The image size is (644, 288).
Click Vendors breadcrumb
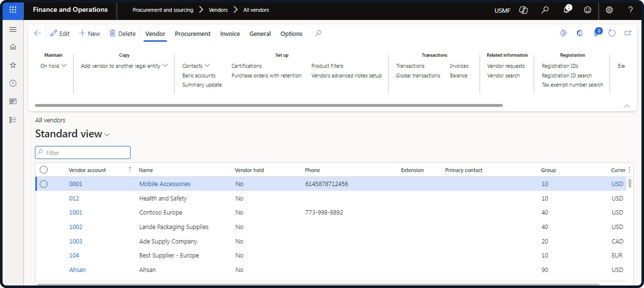coord(218,10)
